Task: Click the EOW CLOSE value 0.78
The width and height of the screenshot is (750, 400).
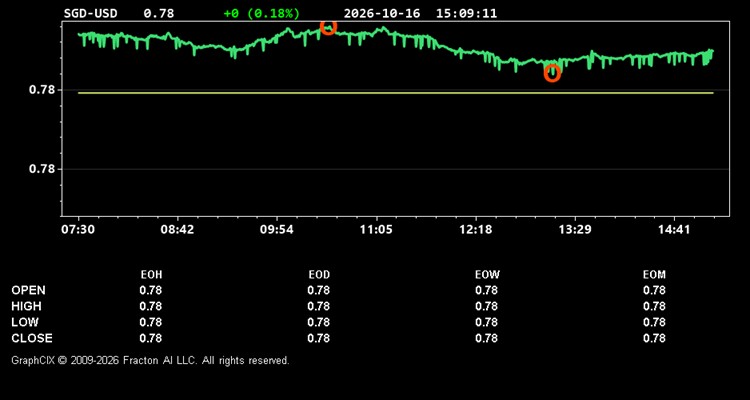Action: pos(486,338)
